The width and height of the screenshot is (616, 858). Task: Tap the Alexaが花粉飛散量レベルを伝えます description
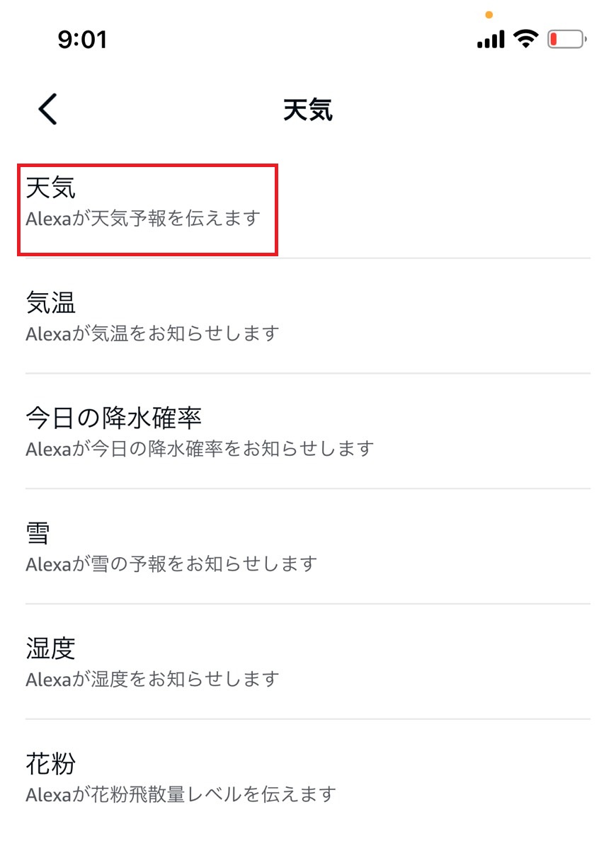[181, 794]
